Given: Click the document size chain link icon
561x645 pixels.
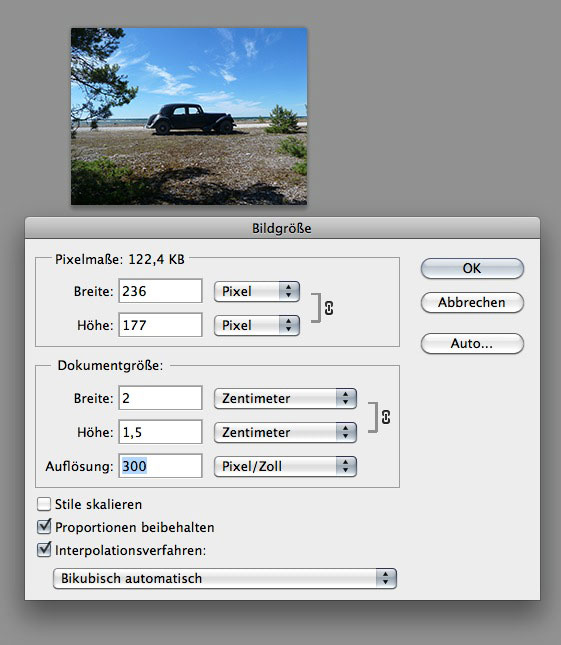Looking at the screenshot, I should point(386,417).
